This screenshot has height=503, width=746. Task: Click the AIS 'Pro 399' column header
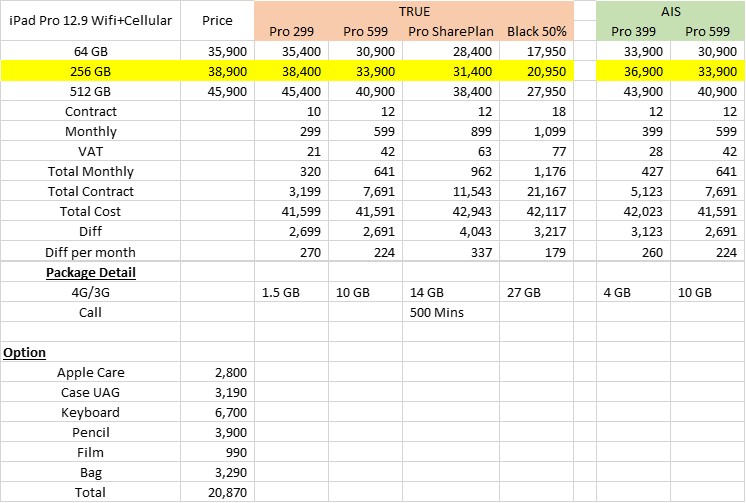pos(633,31)
